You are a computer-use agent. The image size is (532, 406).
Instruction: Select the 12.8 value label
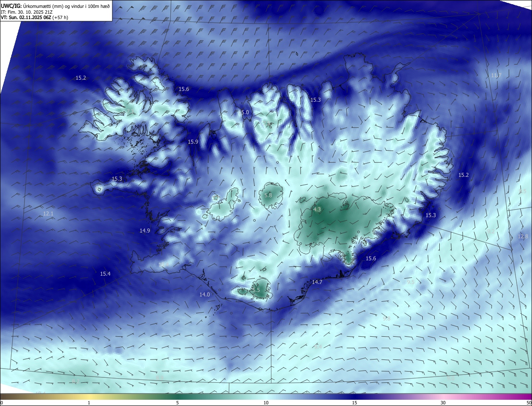[x=523, y=237]
